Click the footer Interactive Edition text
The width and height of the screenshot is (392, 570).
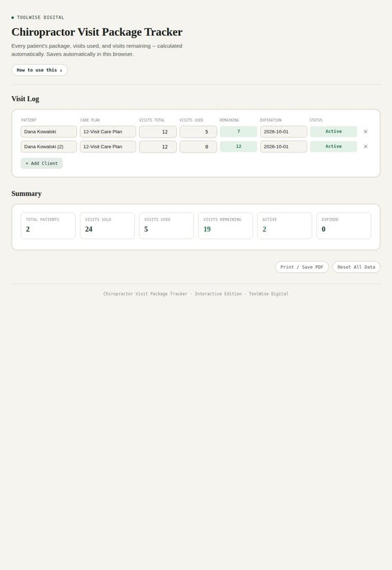(x=218, y=294)
